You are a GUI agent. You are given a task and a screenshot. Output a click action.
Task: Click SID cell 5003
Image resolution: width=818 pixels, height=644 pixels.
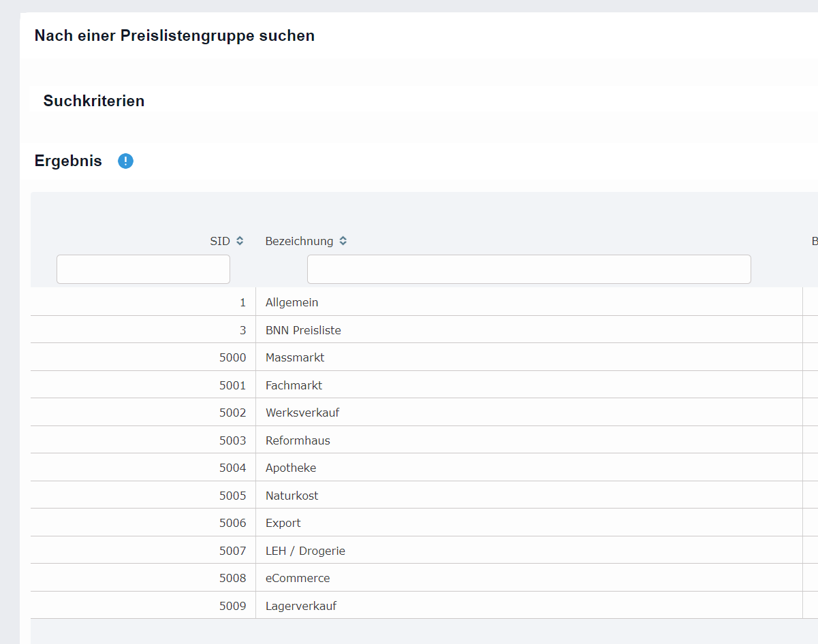coord(232,440)
